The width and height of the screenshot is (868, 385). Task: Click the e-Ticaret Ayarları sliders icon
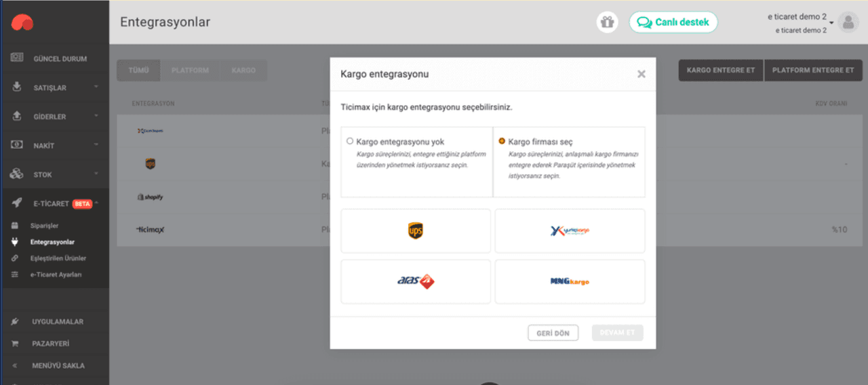point(15,275)
